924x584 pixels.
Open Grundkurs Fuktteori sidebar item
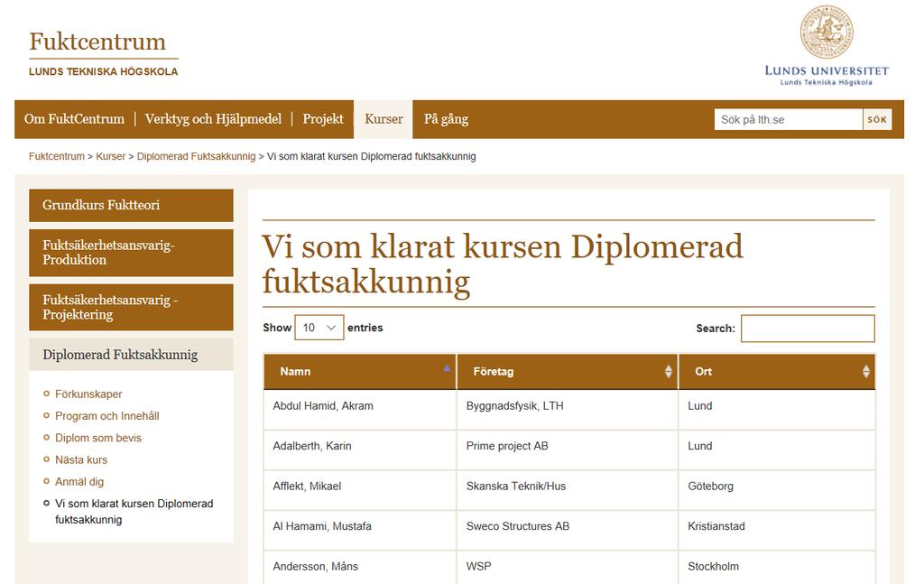[x=131, y=205]
